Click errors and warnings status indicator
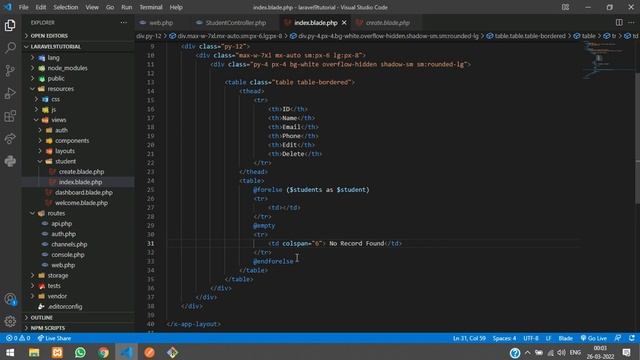Image resolution: width=640 pixels, height=360 pixels. (x=18, y=338)
